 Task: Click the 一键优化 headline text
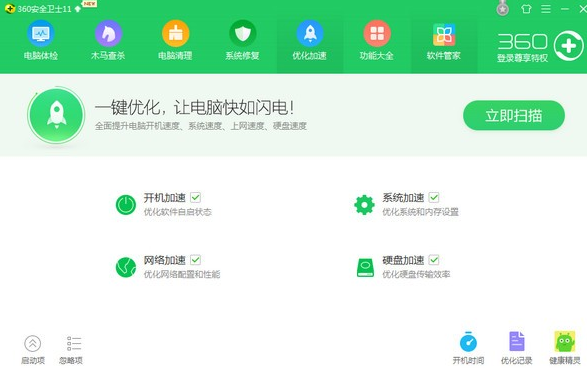[x=194, y=108]
